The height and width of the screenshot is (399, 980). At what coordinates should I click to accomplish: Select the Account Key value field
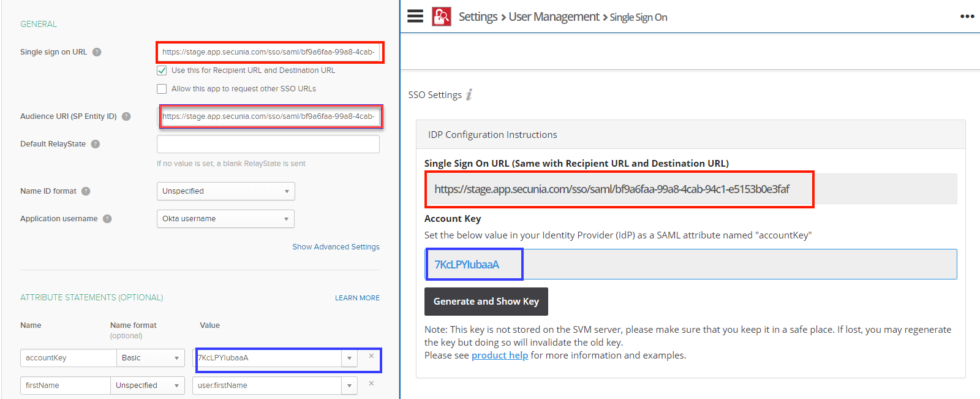691,264
